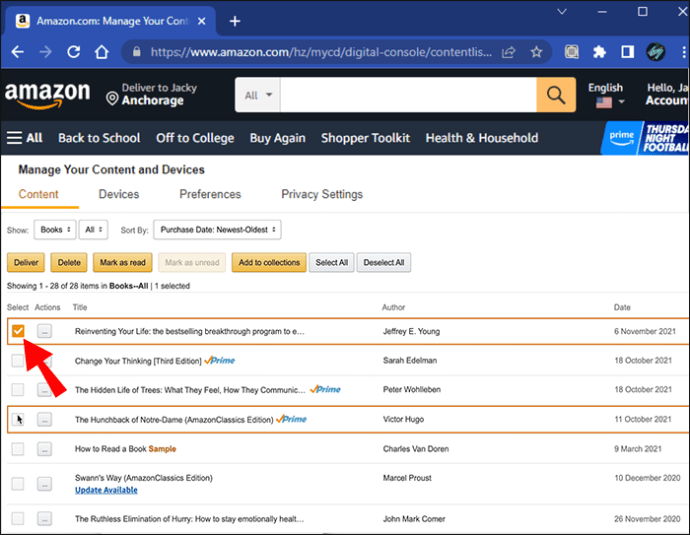This screenshot has width=690, height=535.
Task: Open the tab search chevron
Action: pyautogui.click(x=562, y=11)
